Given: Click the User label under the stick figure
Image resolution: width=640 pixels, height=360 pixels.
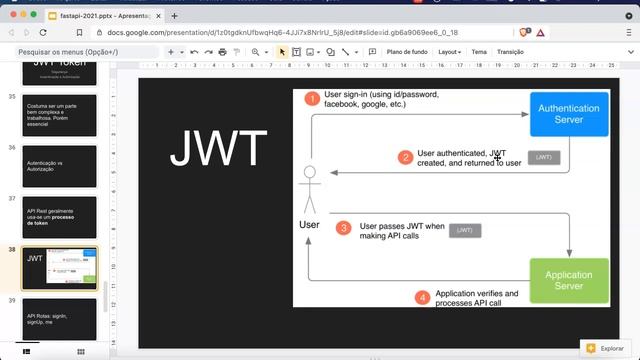Looking at the screenshot, I should 309,224.
